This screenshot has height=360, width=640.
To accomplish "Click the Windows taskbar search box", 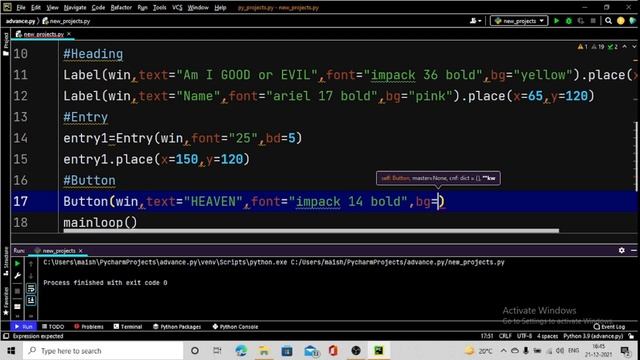I will [x=103, y=351].
